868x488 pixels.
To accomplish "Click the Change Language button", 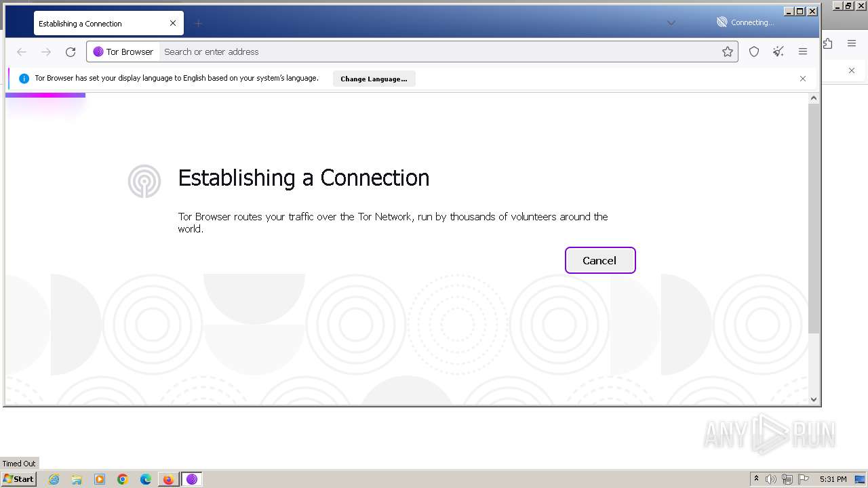I will (374, 79).
